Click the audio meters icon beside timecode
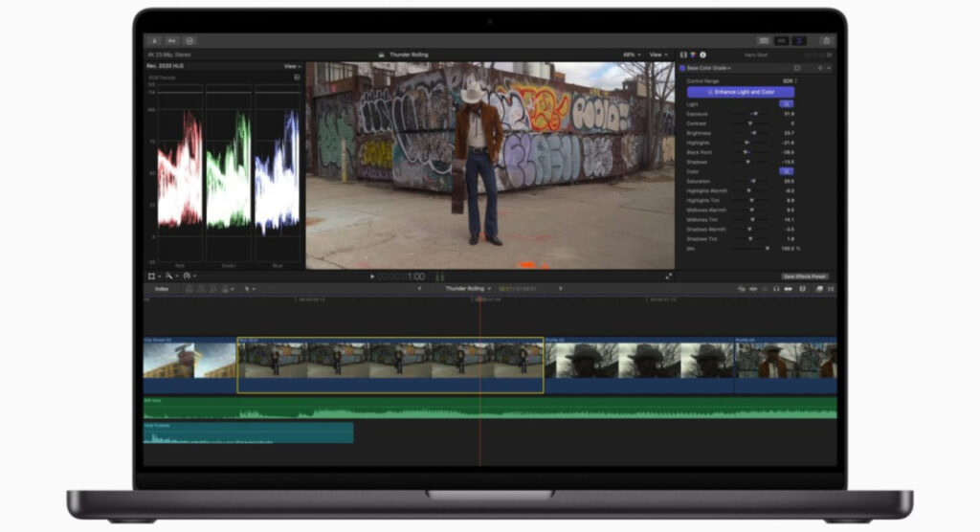Viewport: 980px width, 532px height. click(x=440, y=277)
